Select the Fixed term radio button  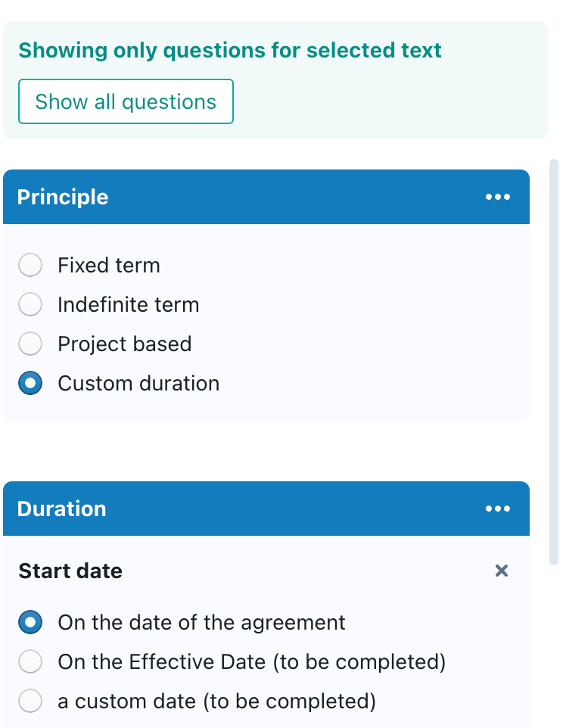30,266
